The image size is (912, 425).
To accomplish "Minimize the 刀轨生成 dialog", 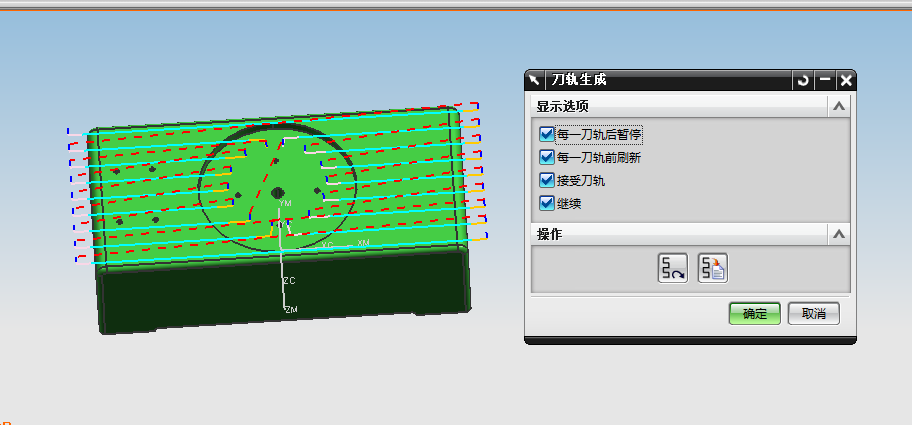I will [825, 80].
